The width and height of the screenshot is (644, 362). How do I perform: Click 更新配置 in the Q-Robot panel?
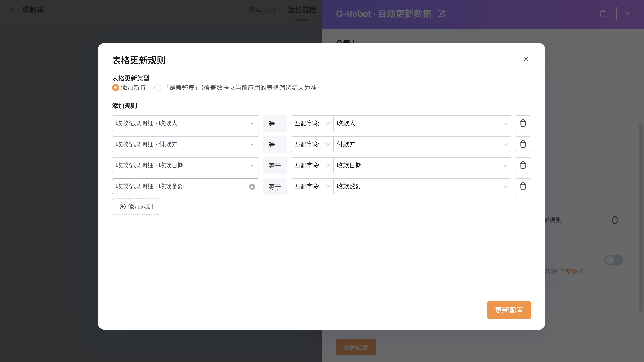[x=356, y=347]
